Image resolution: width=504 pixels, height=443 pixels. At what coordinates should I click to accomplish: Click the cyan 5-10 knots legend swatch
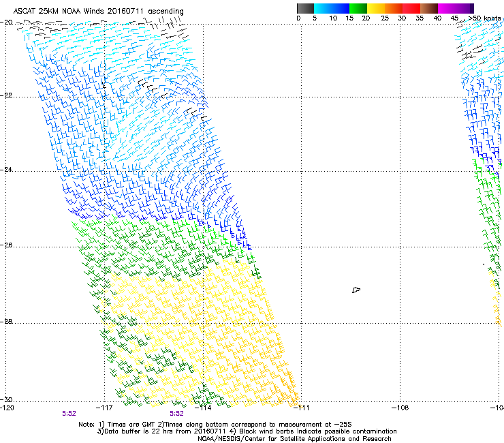point(323,8)
